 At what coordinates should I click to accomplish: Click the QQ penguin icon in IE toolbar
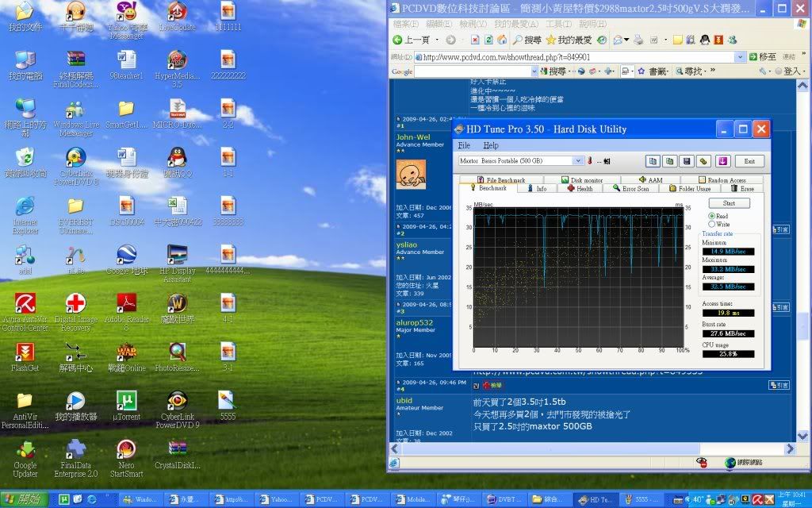click(704, 40)
